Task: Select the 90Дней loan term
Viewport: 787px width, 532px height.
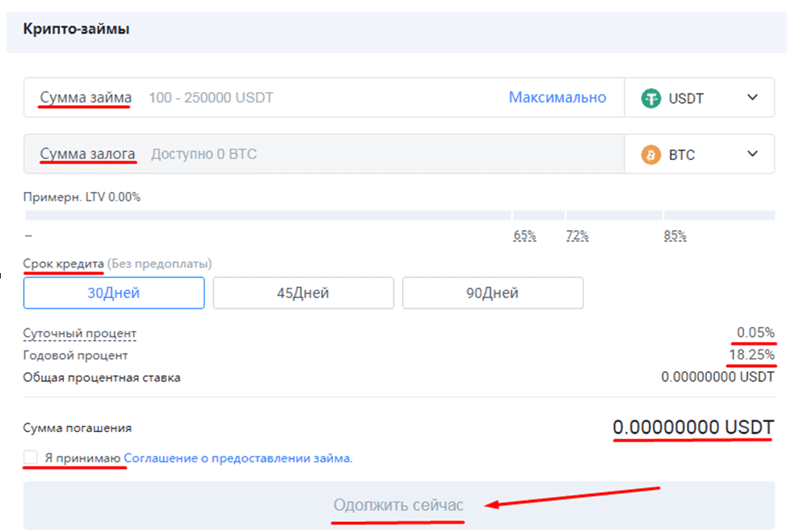Action: click(492, 293)
